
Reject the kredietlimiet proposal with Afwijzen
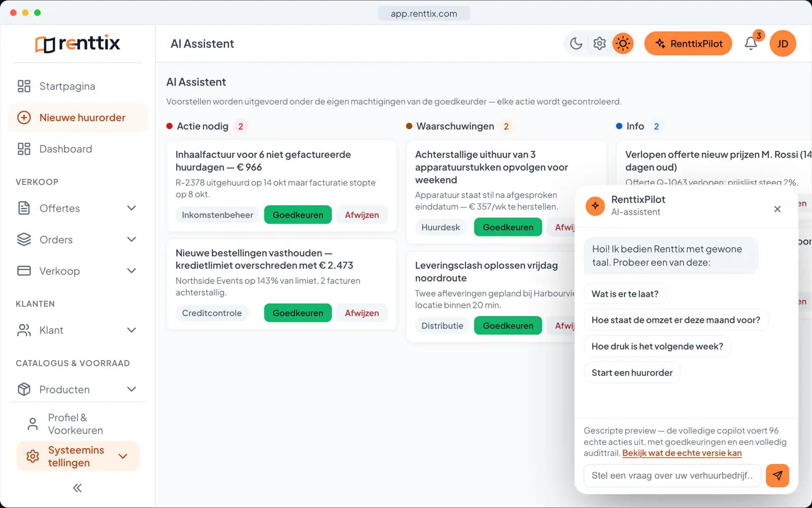(x=362, y=313)
